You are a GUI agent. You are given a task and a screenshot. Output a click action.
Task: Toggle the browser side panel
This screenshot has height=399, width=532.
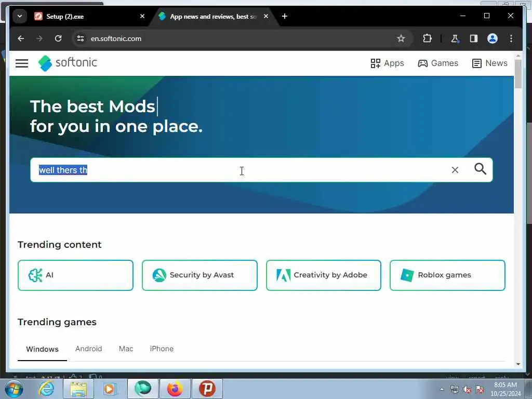pyautogui.click(x=474, y=38)
